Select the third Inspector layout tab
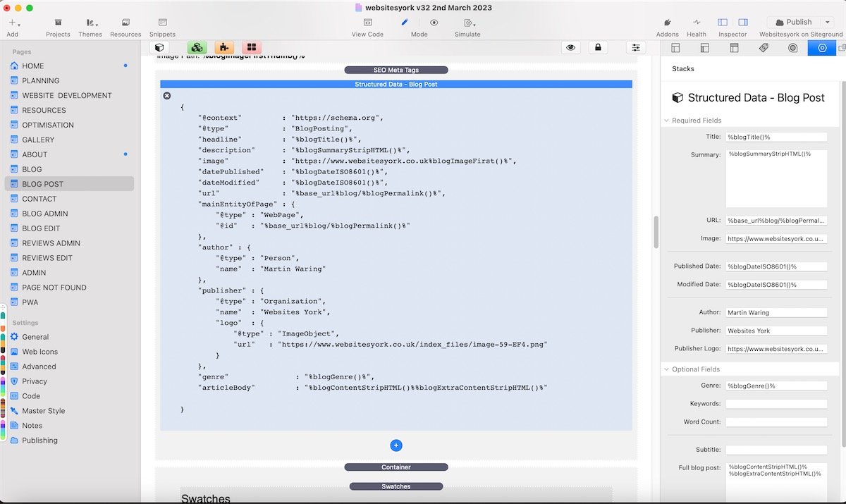The image size is (846, 504). (x=733, y=48)
